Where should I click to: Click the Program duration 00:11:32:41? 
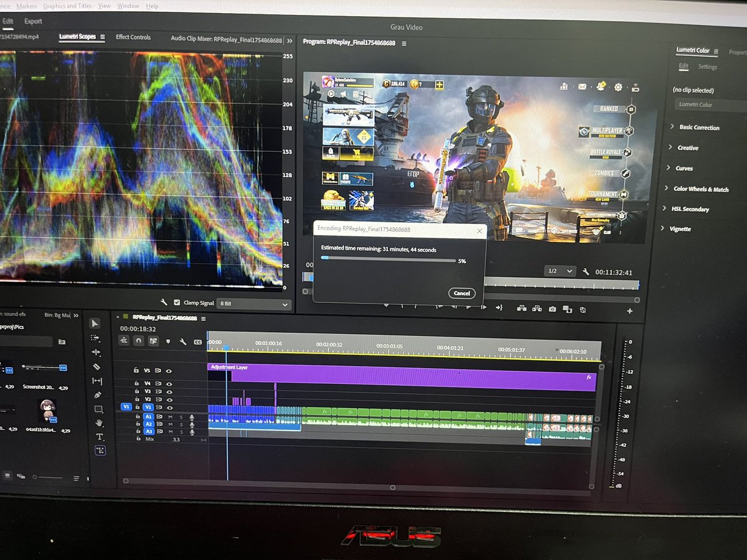(613, 272)
